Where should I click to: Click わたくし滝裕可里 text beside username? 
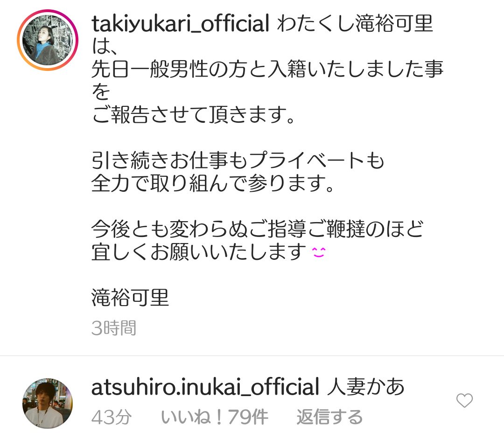point(355,23)
